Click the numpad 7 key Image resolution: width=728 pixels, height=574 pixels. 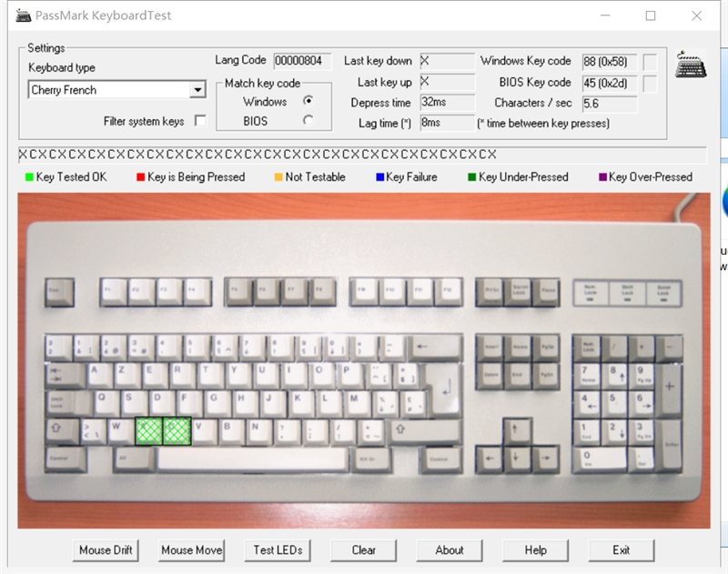pos(588,375)
